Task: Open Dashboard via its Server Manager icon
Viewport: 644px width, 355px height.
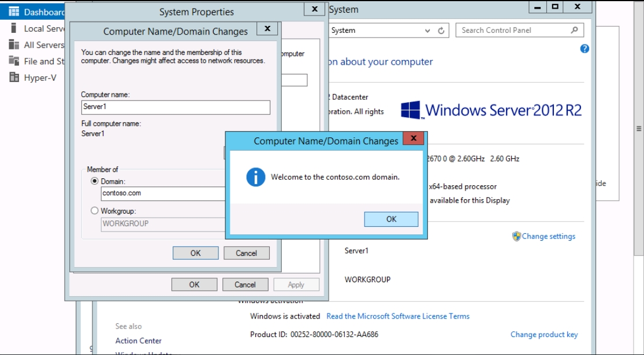Action: point(14,12)
